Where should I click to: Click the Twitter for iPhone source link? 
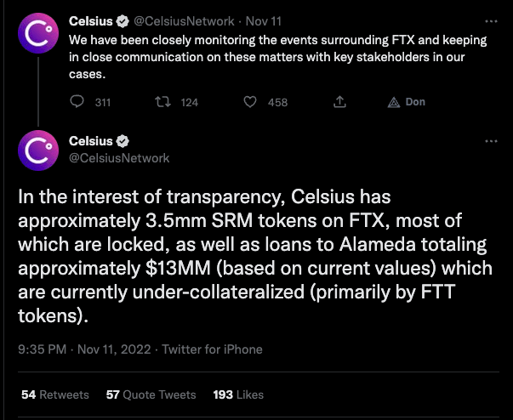coord(213,349)
